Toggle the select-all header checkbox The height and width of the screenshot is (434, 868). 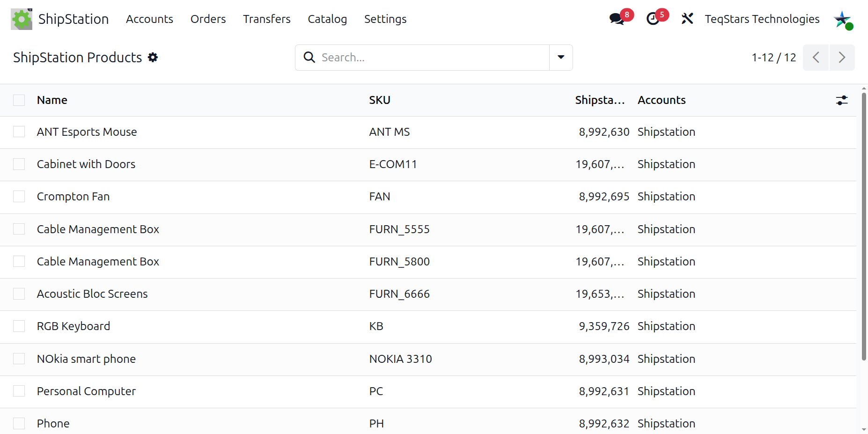(x=19, y=100)
